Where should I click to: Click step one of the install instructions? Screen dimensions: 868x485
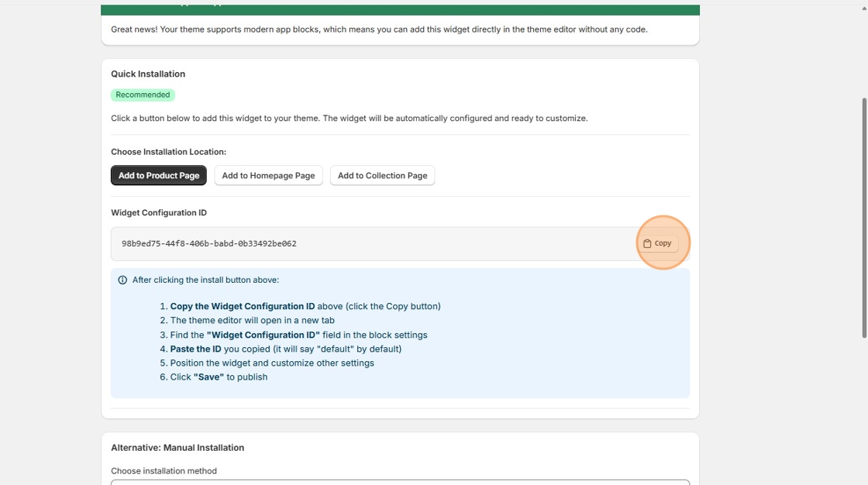click(298, 305)
